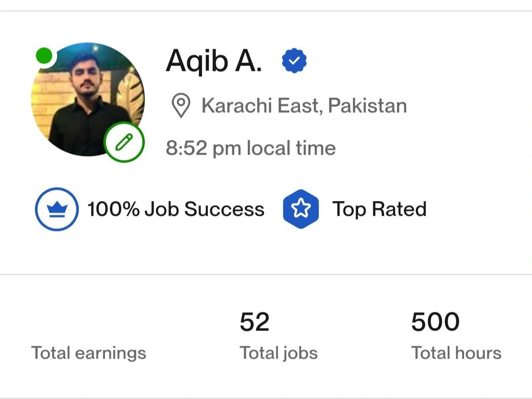The height and width of the screenshot is (399, 532).
Task: Expand the Total earnings section
Action: (89, 352)
